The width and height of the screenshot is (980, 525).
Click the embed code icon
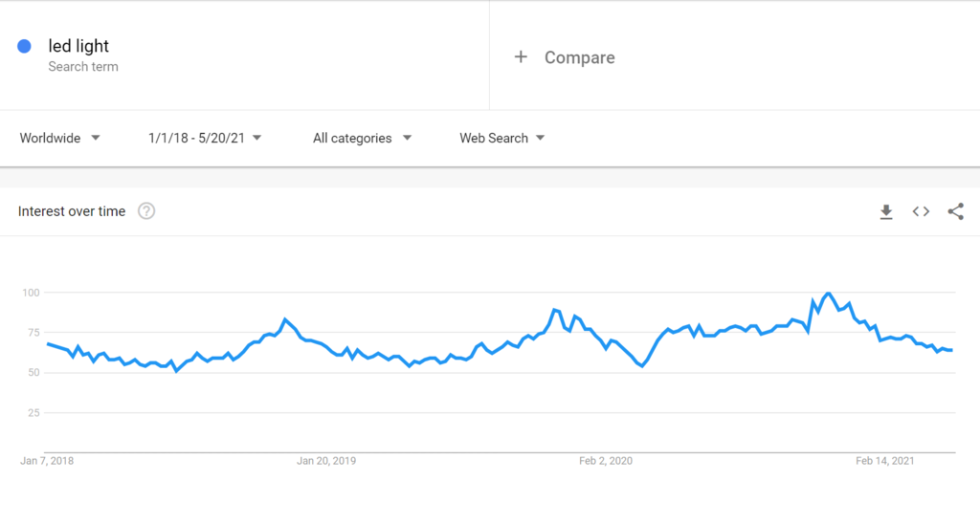click(x=921, y=211)
